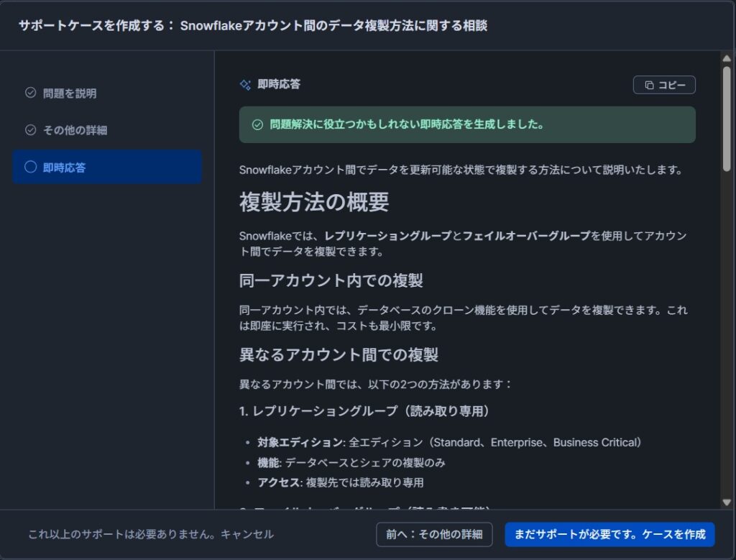The height and width of the screenshot is (560, 736).
Task: Click the vertical scrollbar thumb
Action: click(727, 119)
